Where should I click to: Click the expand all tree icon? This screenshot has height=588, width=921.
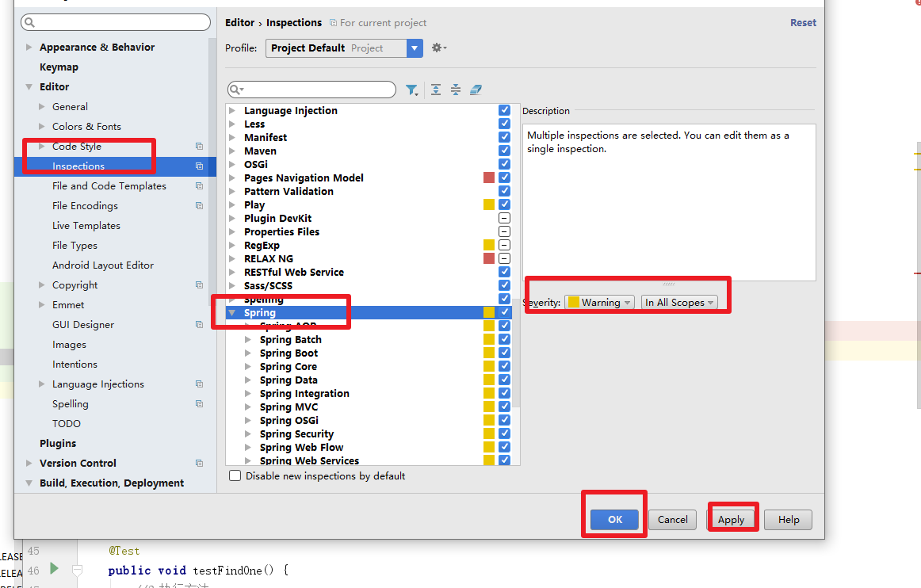[x=436, y=90]
